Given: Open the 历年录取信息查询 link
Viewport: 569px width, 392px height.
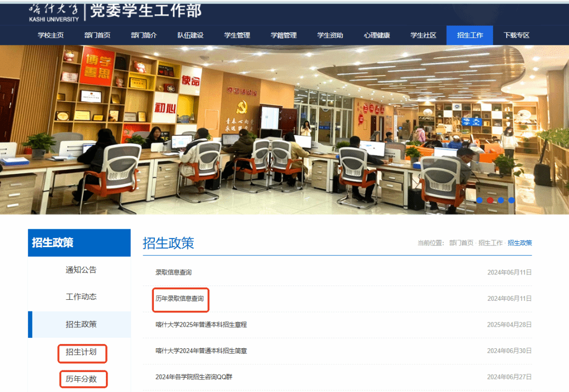Looking at the screenshot, I should 180,299.
